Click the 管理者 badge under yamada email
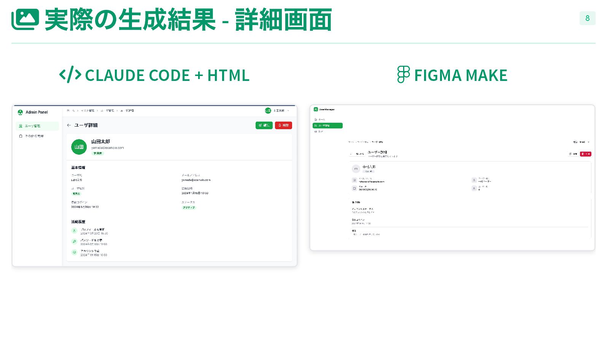The width and height of the screenshot is (607, 364). click(98, 153)
